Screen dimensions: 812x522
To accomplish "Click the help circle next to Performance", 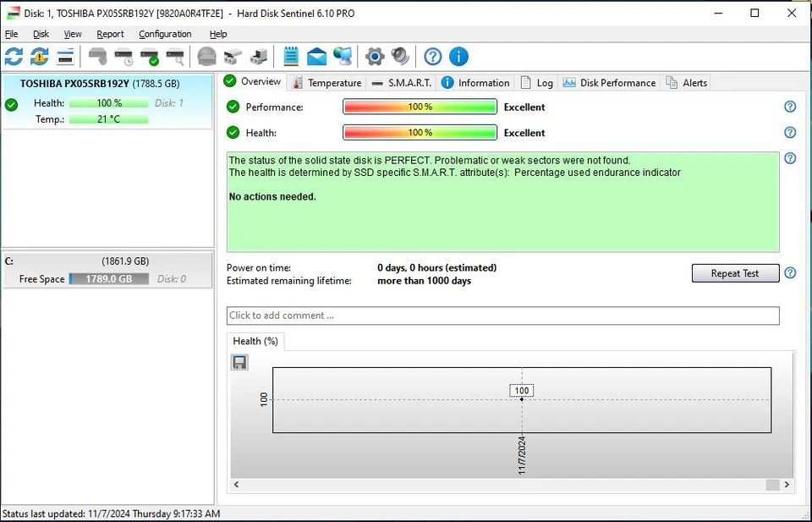I will (x=789, y=107).
